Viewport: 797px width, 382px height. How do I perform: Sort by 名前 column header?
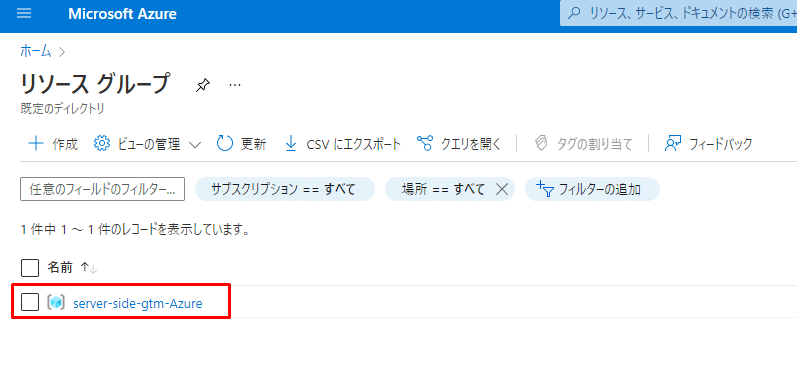pos(60,268)
